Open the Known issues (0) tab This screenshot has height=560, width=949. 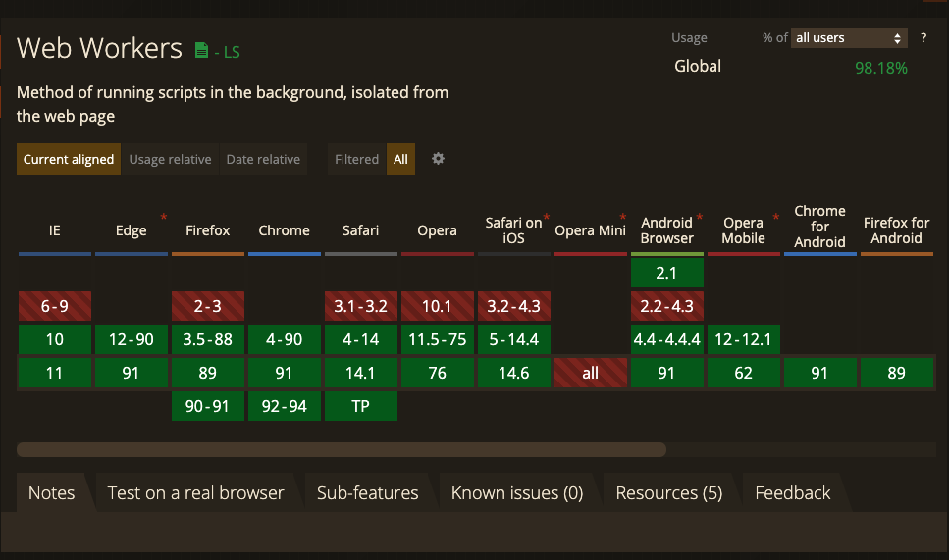coord(517,493)
